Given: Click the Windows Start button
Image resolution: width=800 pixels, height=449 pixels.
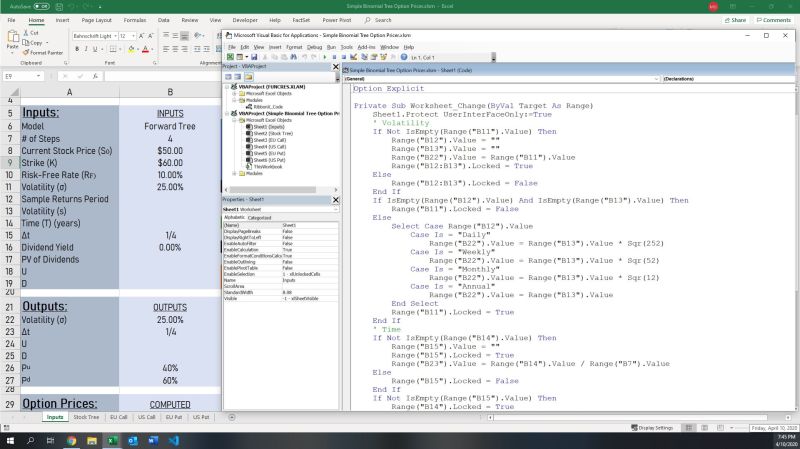Looking at the screenshot, I should point(10,440).
